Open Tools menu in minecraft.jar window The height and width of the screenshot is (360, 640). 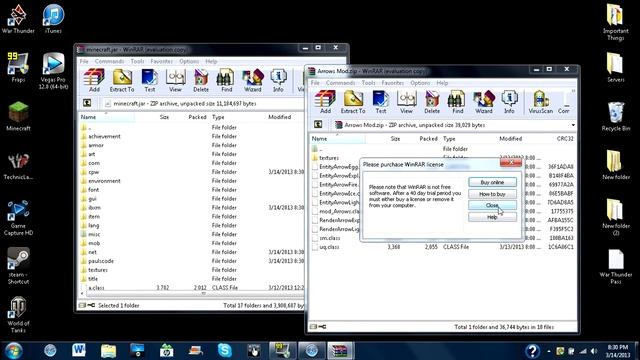click(x=137, y=61)
